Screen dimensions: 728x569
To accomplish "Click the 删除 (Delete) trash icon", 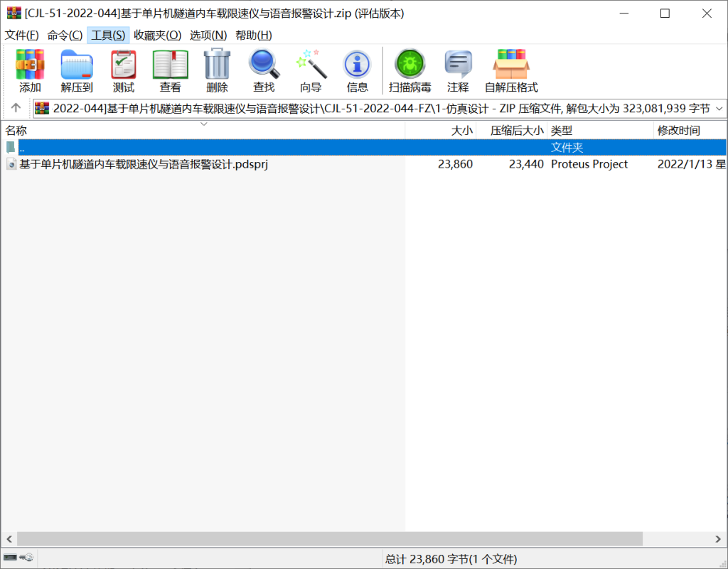I will [x=217, y=65].
